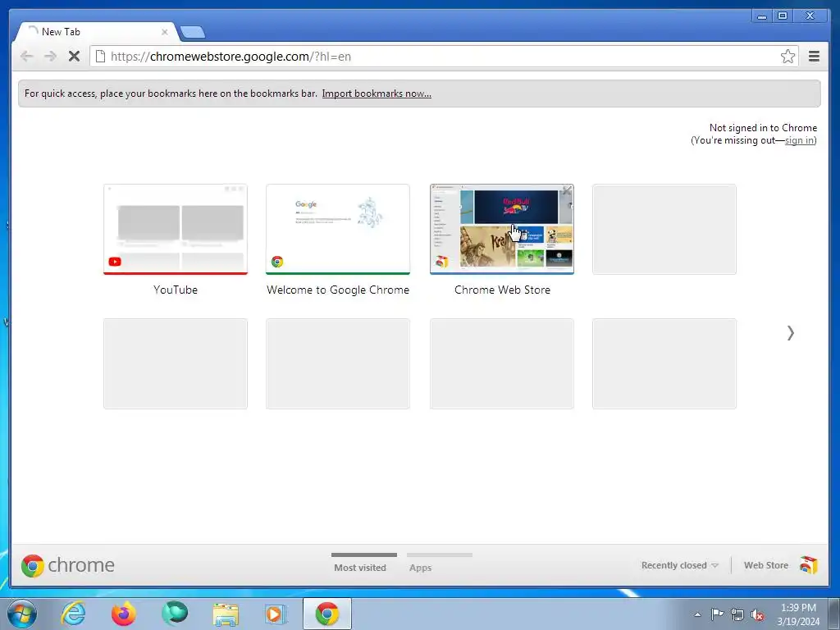Click Welcome to Google Chrome label

[337, 290]
